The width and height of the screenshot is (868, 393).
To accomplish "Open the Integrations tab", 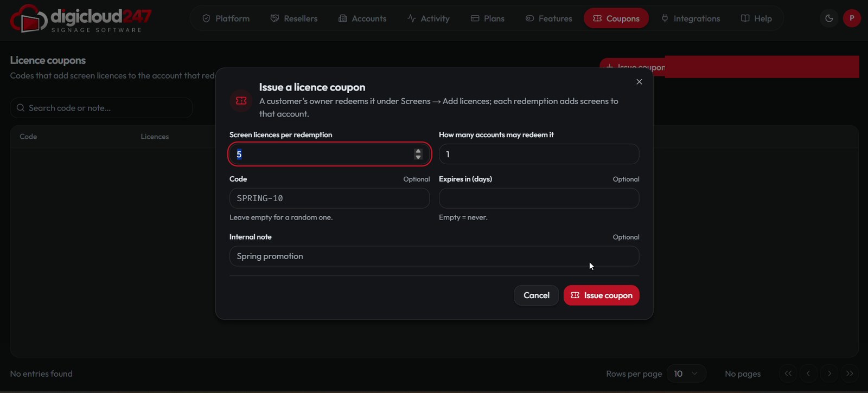I will [x=691, y=18].
